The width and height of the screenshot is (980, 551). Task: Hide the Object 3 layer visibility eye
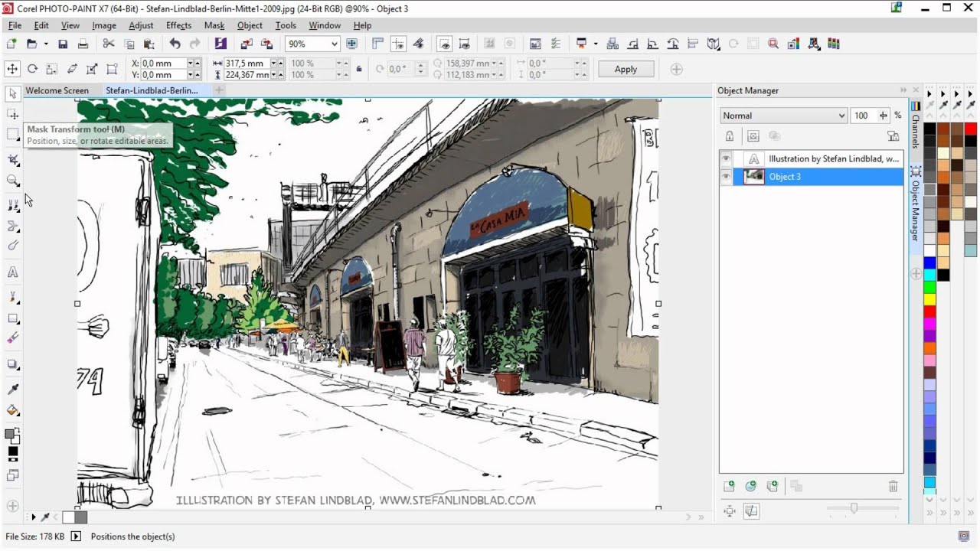(x=726, y=177)
